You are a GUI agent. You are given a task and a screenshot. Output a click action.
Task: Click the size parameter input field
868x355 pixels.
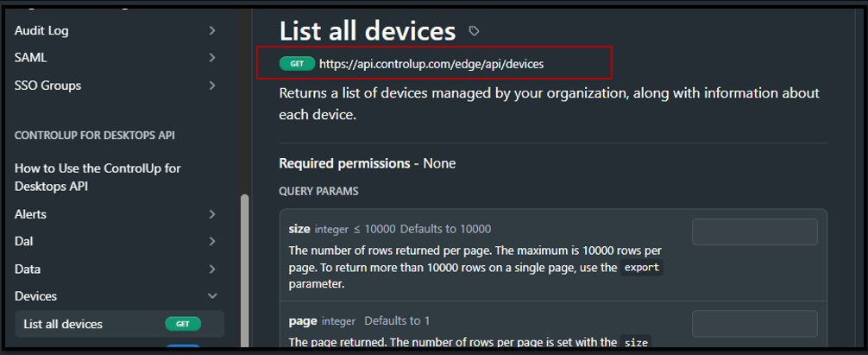754,231
